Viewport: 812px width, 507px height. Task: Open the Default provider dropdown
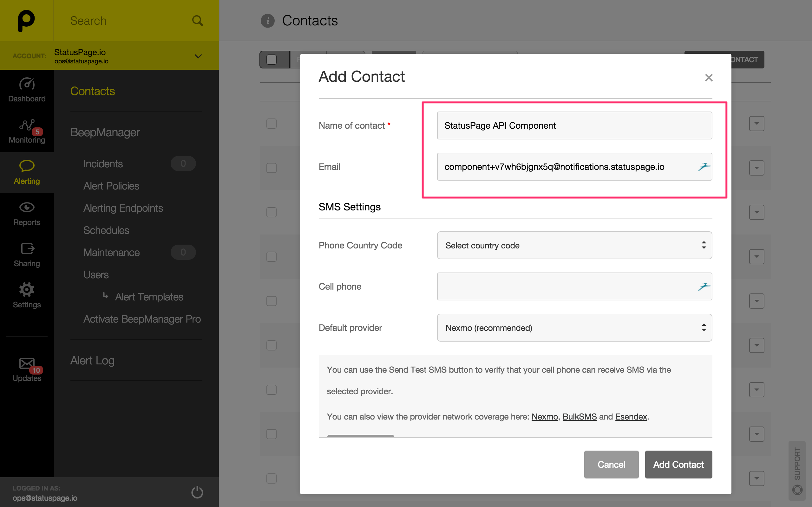(574, 328)
